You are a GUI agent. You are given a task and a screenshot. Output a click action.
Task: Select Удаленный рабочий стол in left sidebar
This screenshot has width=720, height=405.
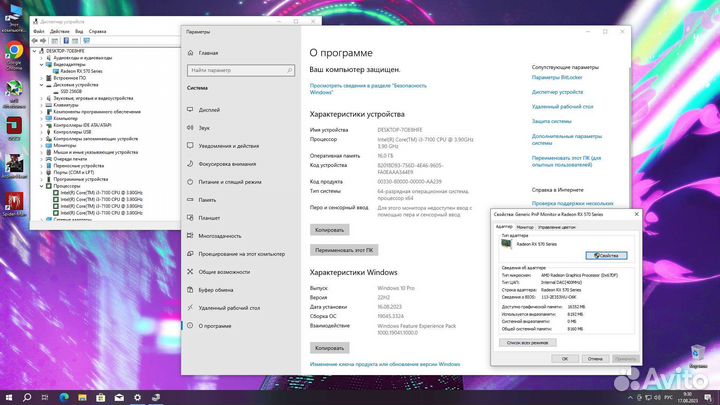229,308
